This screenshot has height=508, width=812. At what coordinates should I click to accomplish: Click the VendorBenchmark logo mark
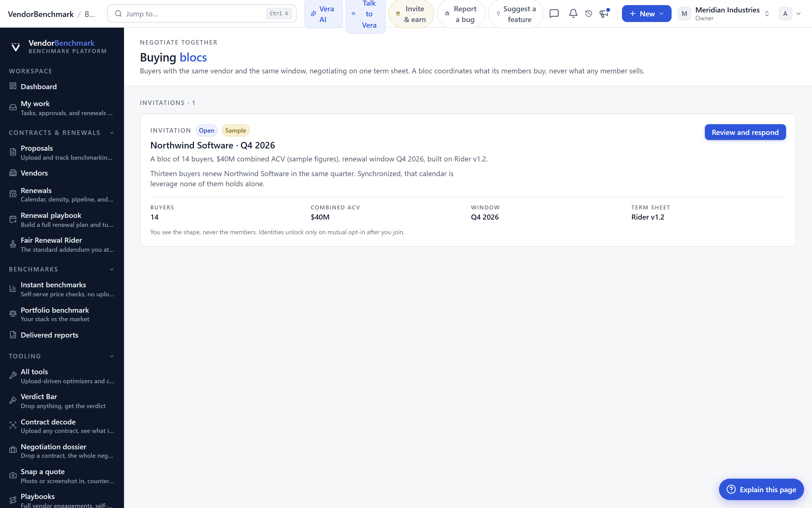click(x=16, y=47)
